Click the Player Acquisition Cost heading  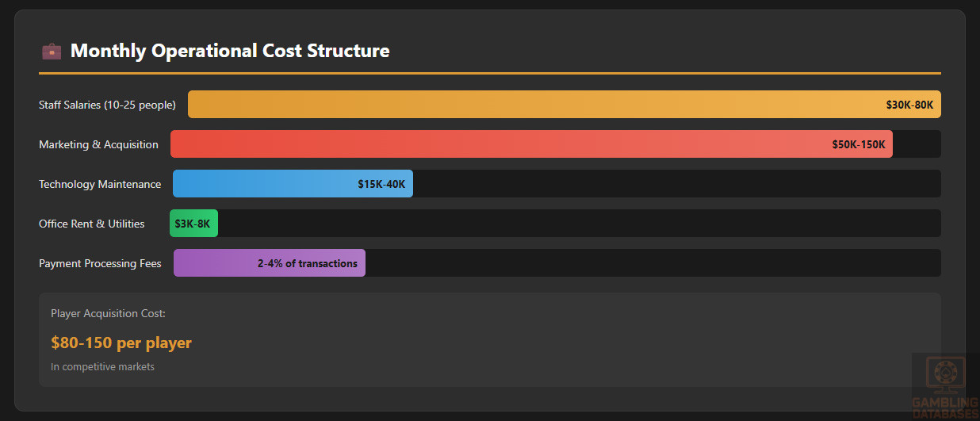click(x=108, y=313)
